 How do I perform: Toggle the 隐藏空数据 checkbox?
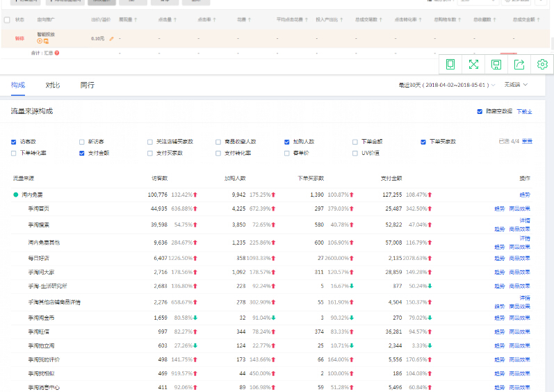point(480,111)
